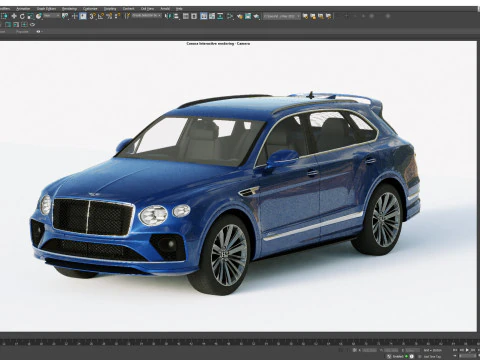Toggle Spinner Snap
This screenshot has height=360, width=480.
[117, 16]
